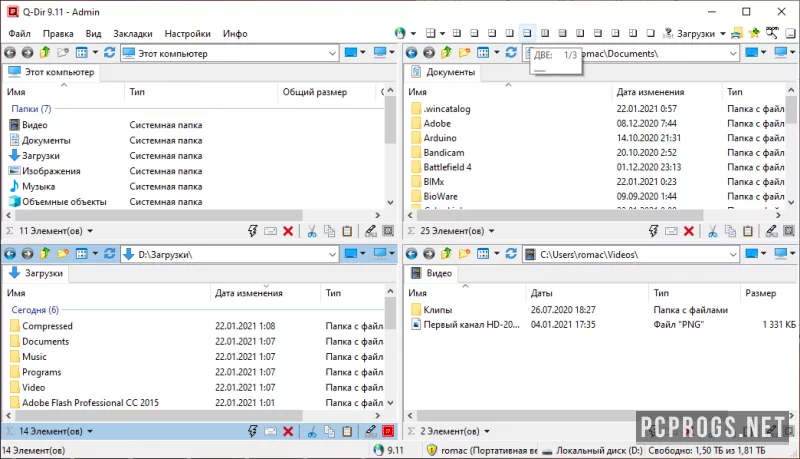Select the Видео pane tab
The height and width of the screenshot is (459, 800).
(x=432, y=273)
